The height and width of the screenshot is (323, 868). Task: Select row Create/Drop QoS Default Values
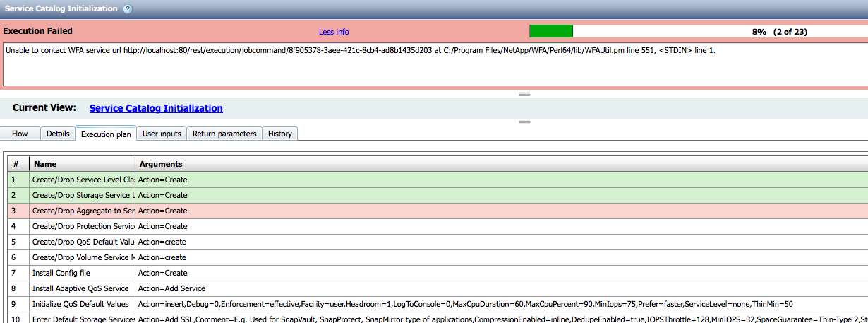click(x=438, y=242)
